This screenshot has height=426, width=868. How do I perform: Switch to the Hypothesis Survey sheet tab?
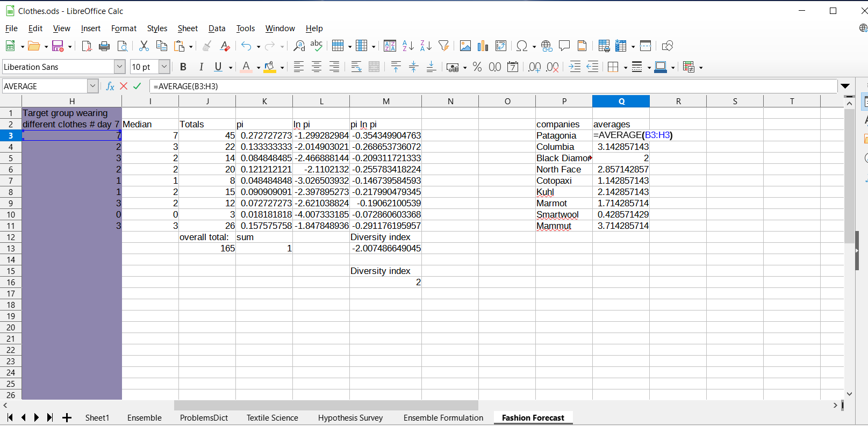tap(350, 418)
